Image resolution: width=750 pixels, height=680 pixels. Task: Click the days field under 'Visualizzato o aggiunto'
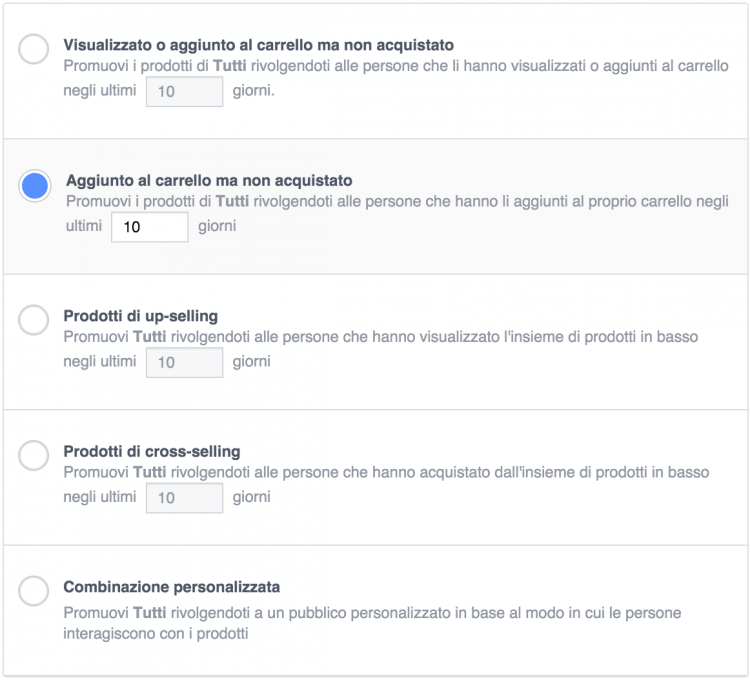click(x=184, y=91)
